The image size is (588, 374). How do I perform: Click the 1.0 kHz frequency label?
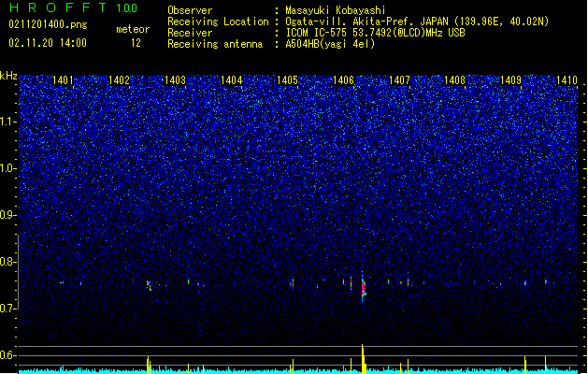click(x=8, y=168)
